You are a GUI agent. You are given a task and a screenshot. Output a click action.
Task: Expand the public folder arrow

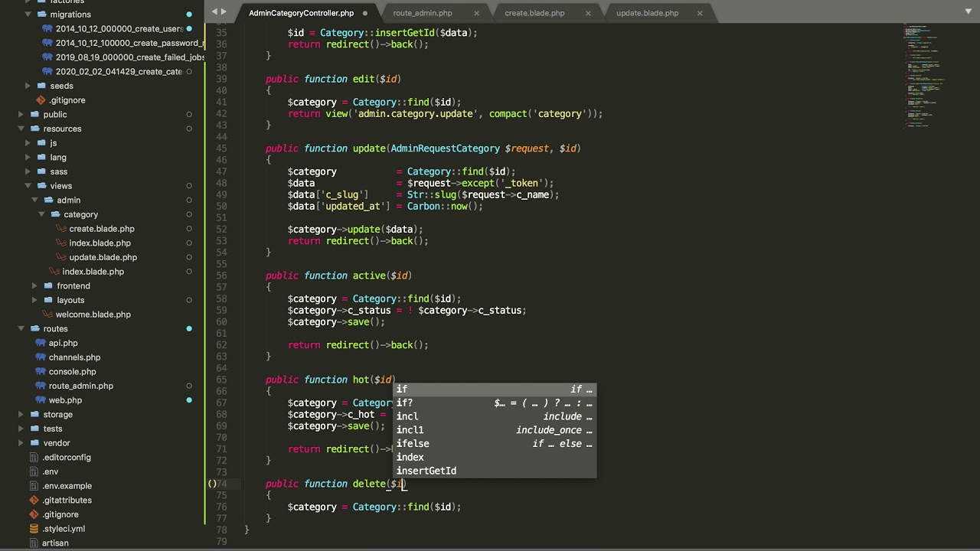click(x=21, y=115)
